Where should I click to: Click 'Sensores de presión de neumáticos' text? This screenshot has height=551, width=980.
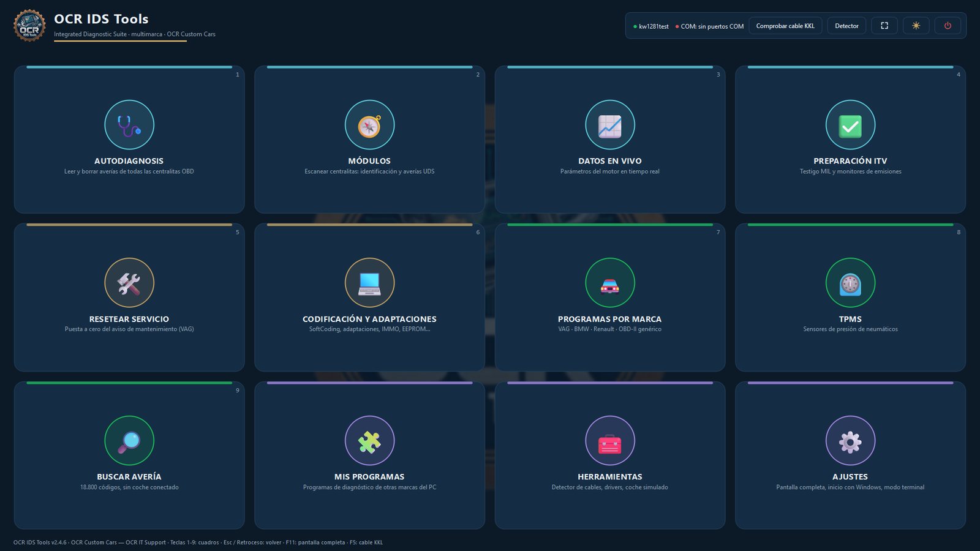coord(850,329)
